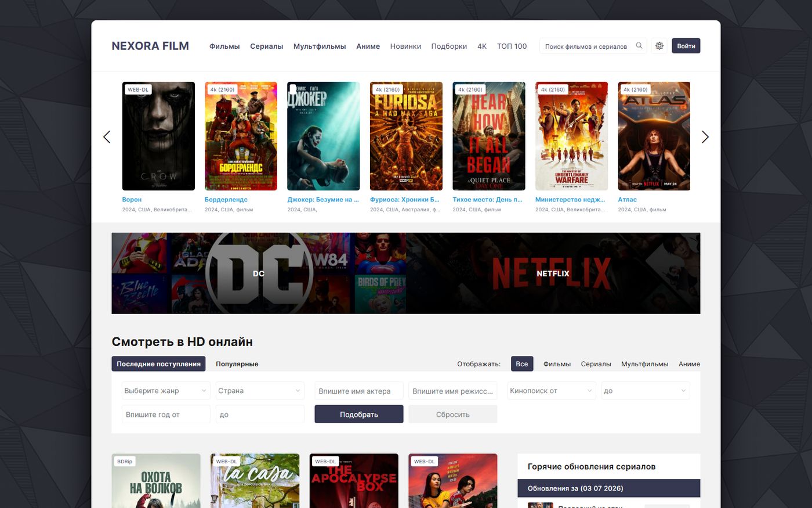
Task: Show next movies with right carousel arrow
Action: [705, 137]
